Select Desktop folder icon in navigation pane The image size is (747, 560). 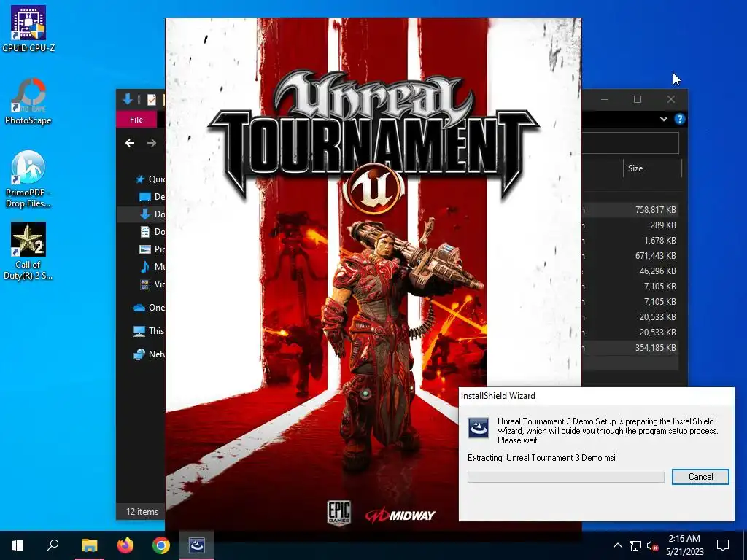coord(145,197)
